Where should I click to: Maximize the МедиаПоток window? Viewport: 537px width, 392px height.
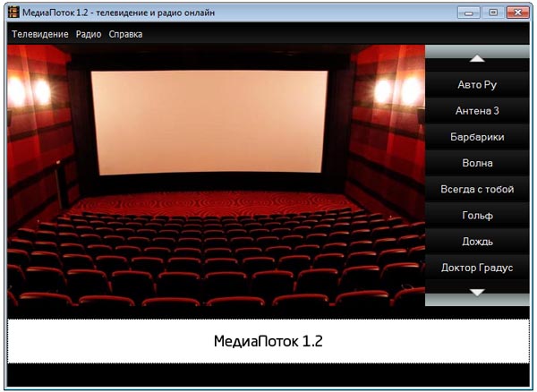[x=493, y=13]
